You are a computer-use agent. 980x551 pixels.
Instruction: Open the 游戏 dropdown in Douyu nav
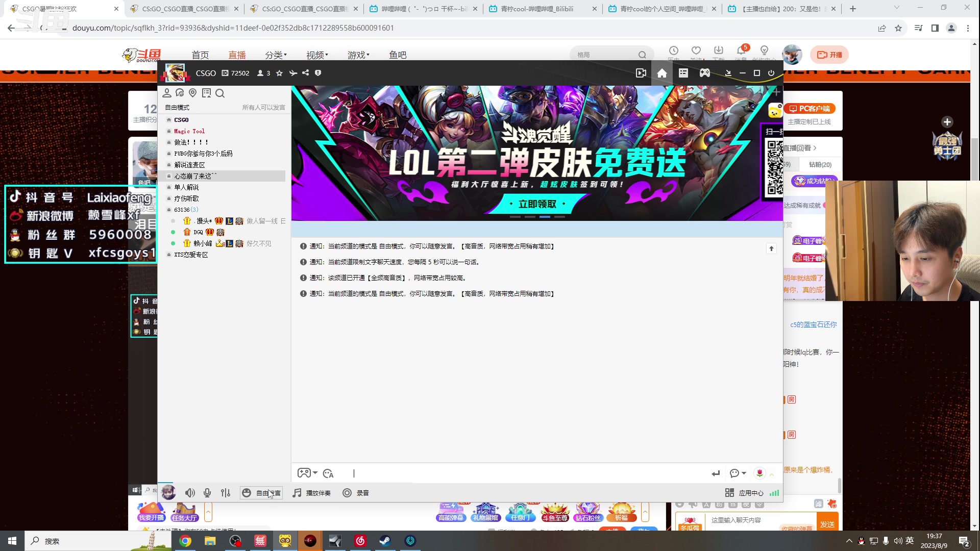[359, 55]
